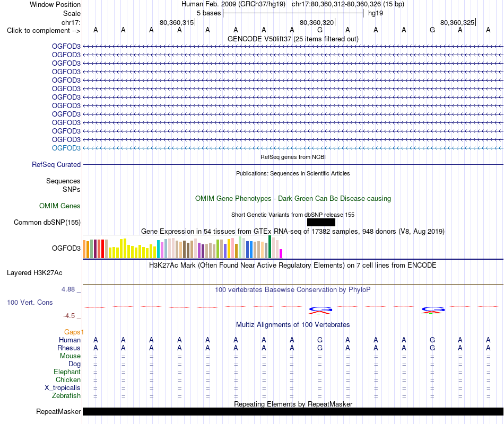
Task: Click the OGFOD3 label beside the GTEx chart
Action: tap(66, 248)
